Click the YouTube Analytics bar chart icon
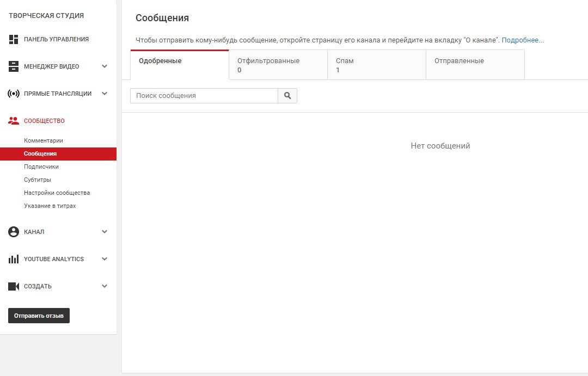 click(x=14, y=259)
